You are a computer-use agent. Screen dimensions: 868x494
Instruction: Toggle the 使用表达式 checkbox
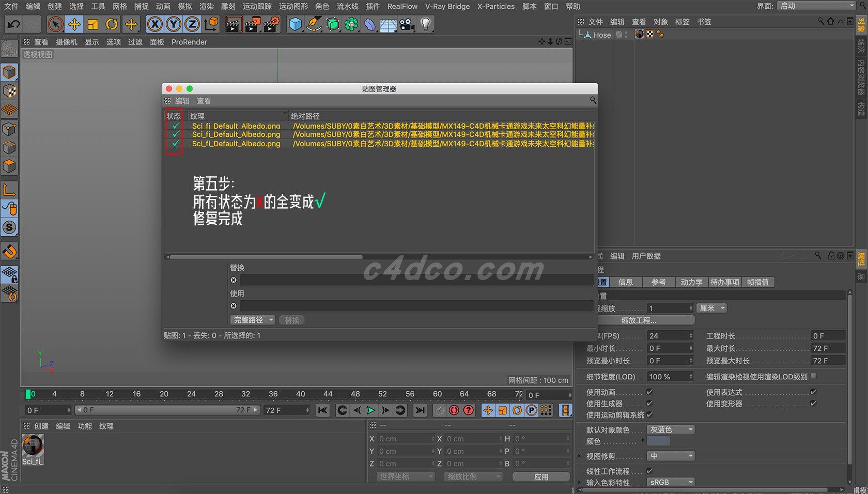(813, 392)
